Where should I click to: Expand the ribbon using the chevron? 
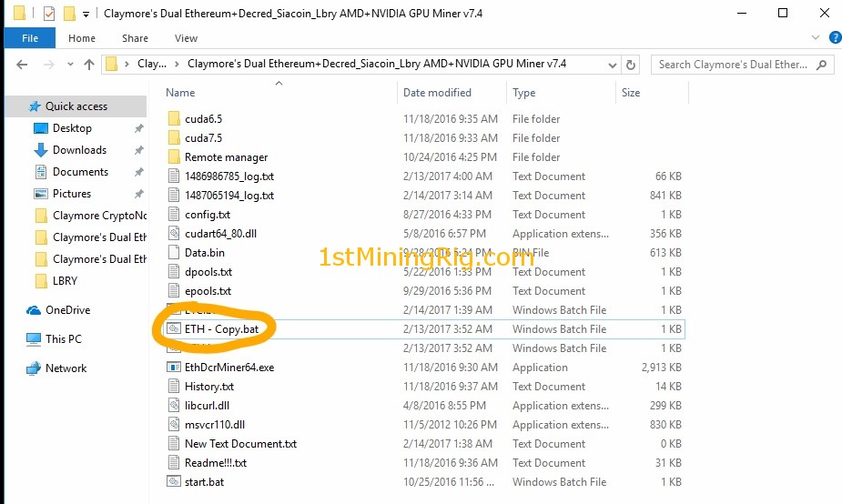[816, 37]
